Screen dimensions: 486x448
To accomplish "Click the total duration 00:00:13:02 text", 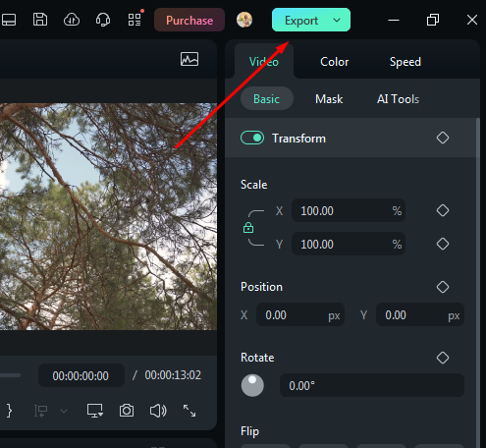I will (x=173, y=375).
